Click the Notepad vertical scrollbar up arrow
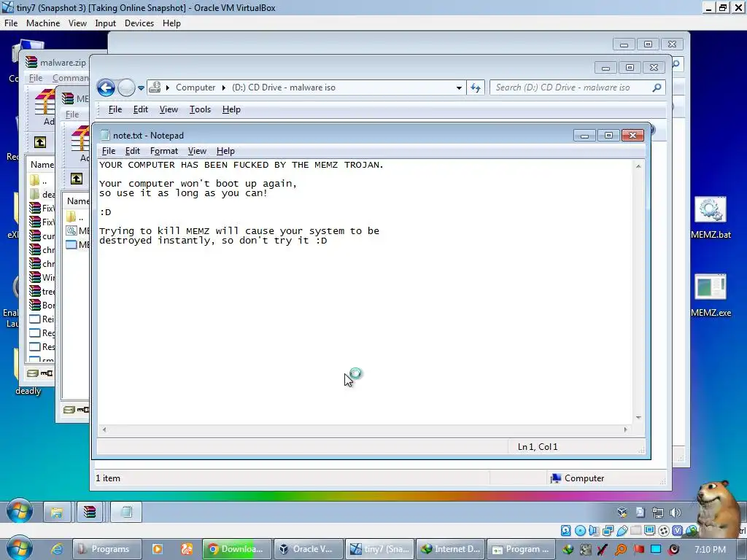Viewport: 747px width, 560px height. [638, 166]
